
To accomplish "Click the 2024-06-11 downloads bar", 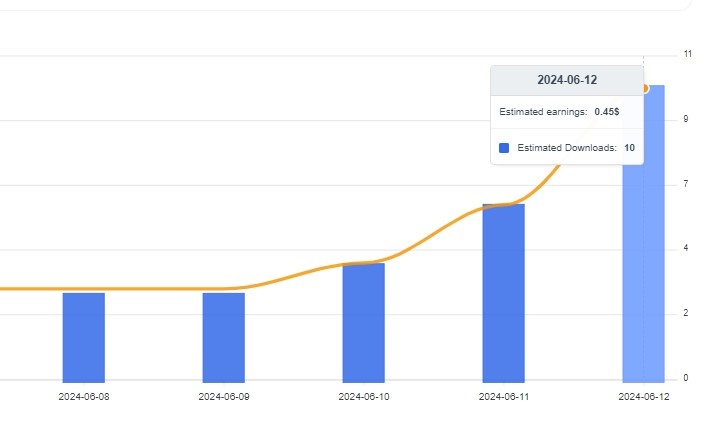I will 504,293.
